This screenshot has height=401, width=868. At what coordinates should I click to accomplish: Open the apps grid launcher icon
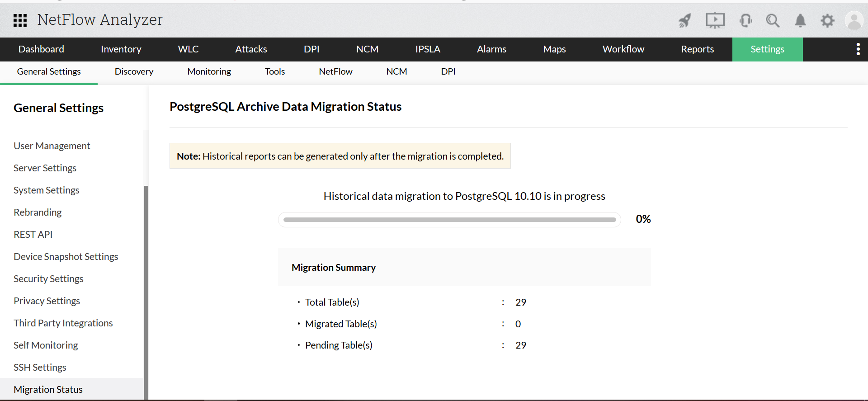[20, 20]
